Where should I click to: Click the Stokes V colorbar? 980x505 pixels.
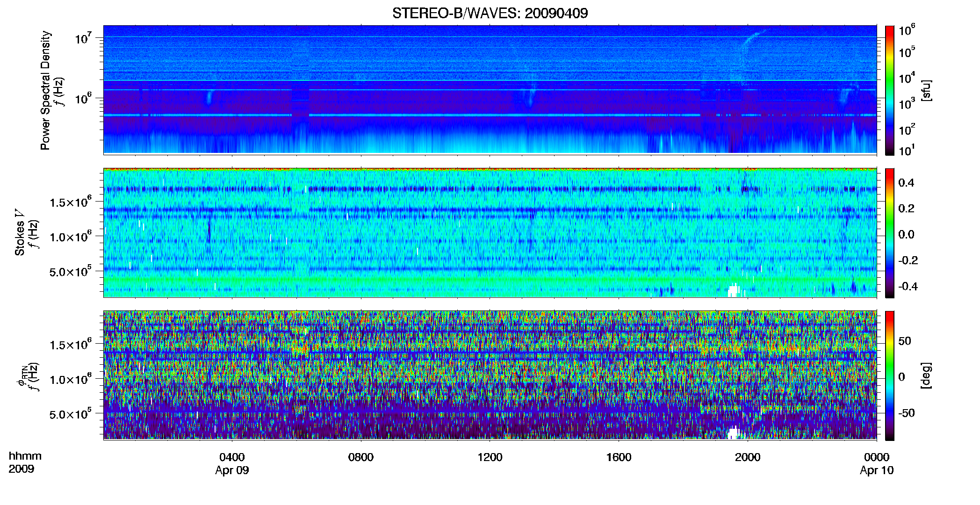click(x=890, y=233)
